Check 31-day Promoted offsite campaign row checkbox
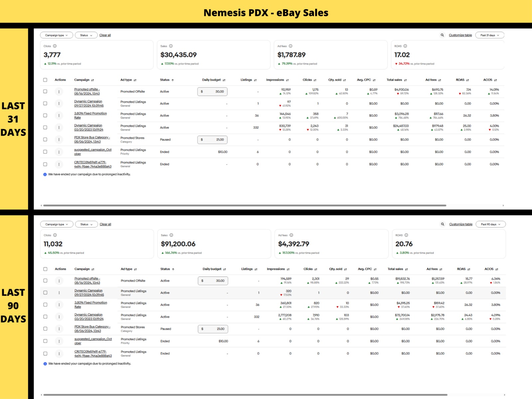532x399 pixels. point(45,91)
